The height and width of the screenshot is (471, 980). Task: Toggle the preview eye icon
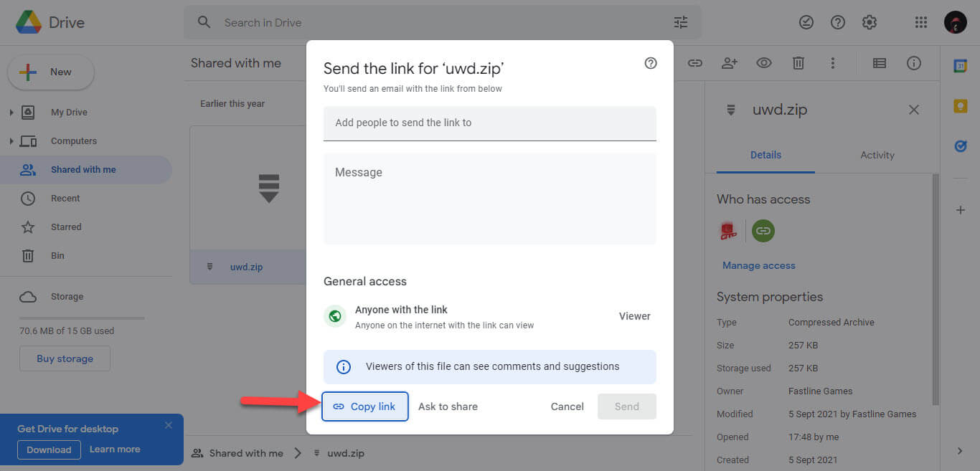[x=764, y=63]
